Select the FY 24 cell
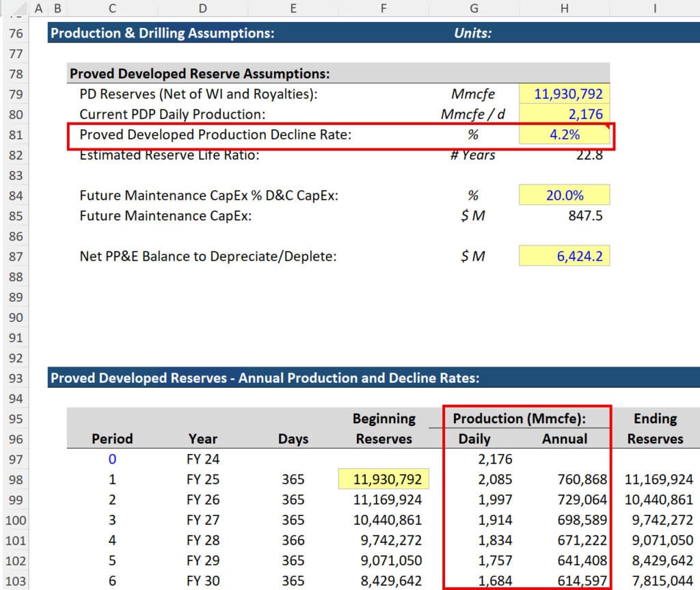The image size is (700, 590). tap(202, 459)
